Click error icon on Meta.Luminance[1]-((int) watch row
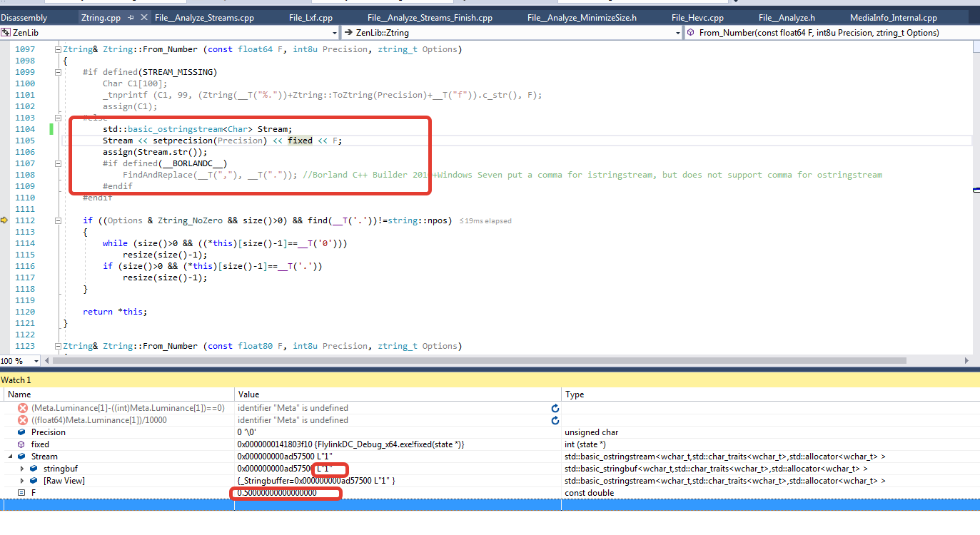The image size is (980, 535). pyautogui.click(x=23, y=408)
